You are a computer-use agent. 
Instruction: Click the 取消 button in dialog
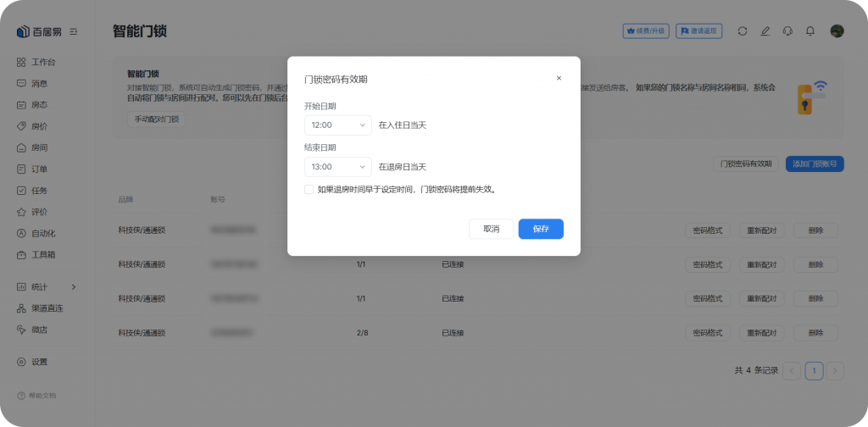492,229
